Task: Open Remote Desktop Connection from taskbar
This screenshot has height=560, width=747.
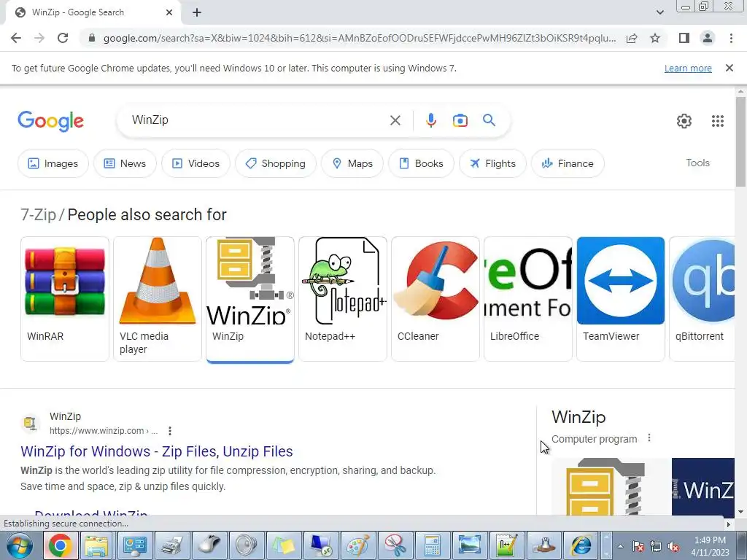Action: pos(321,545)
